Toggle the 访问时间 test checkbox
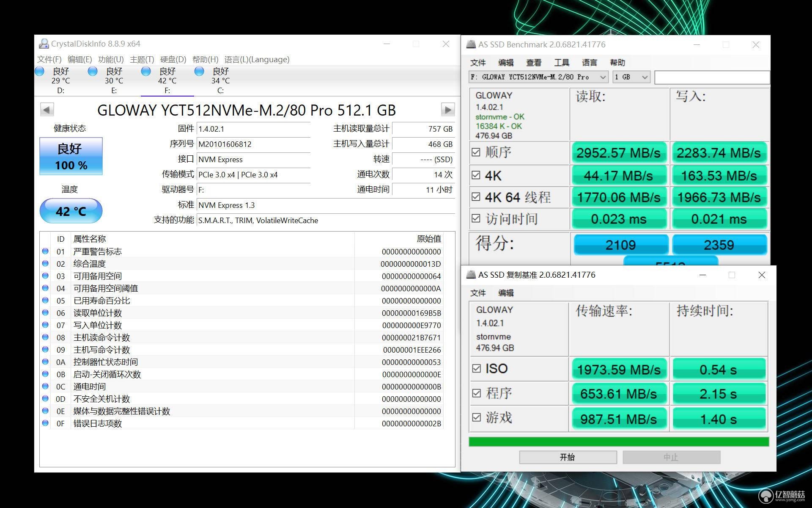The height and width of the screenshot is (508, 812). [476, 218]
